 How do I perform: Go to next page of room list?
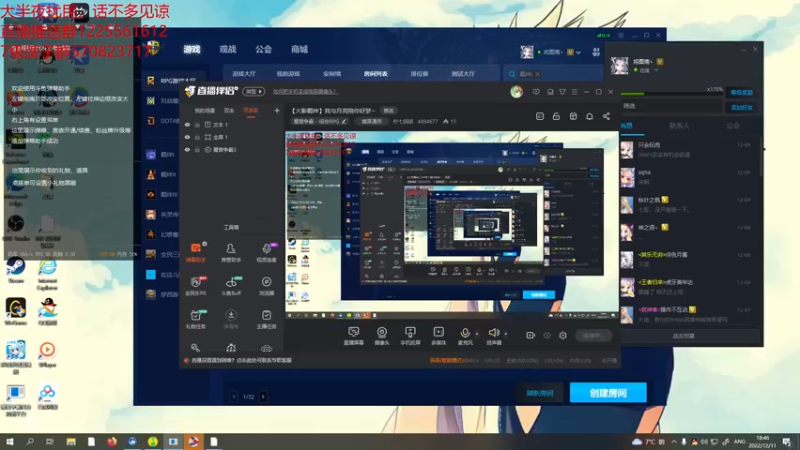tap(263, 396)
